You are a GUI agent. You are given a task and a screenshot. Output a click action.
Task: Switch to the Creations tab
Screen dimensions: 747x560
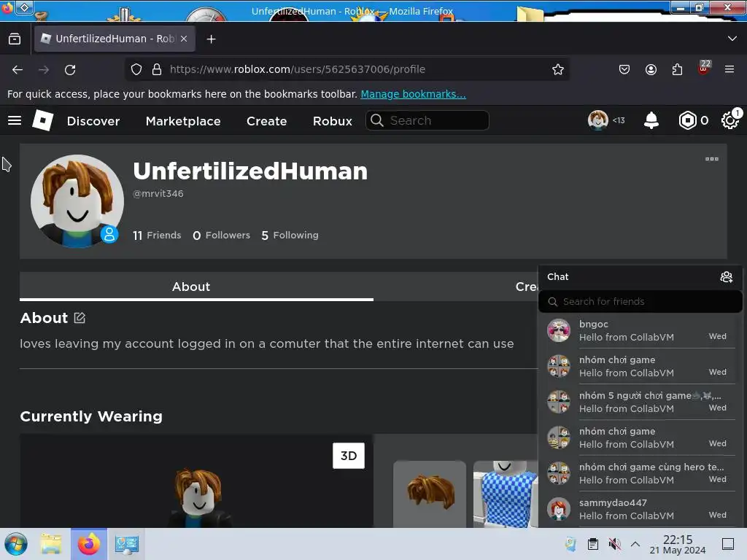pyautogui.click(x=527, y=287)
